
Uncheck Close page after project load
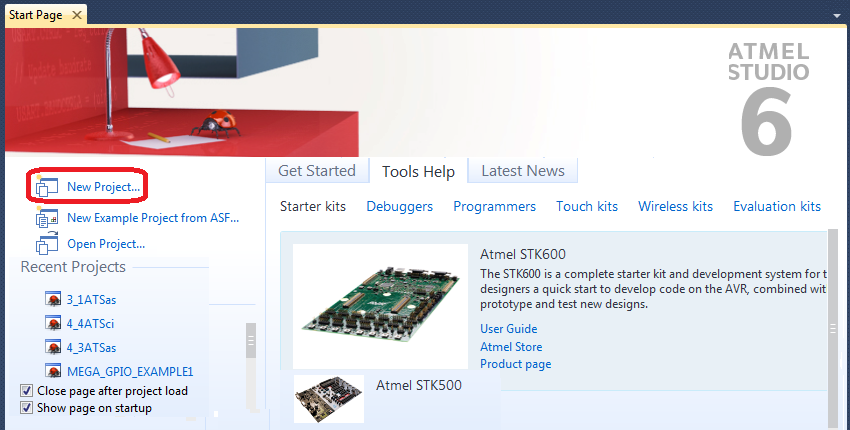click(x=26, y=390)
